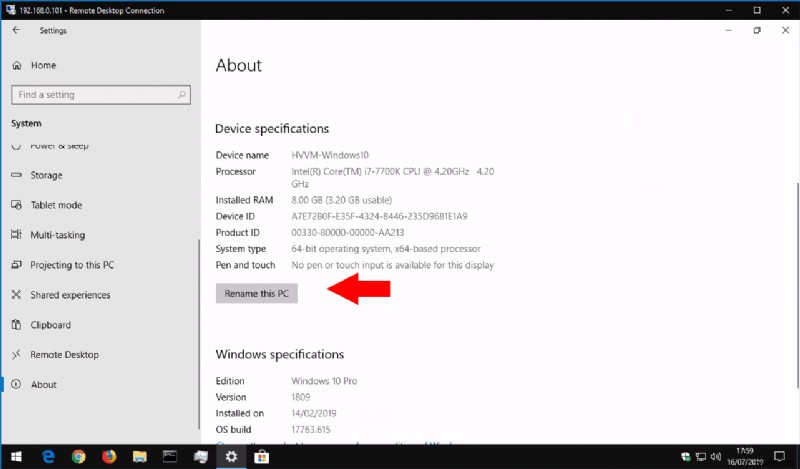Click the Find a setting search box
800x469 pixels.
tap(101, 95)
